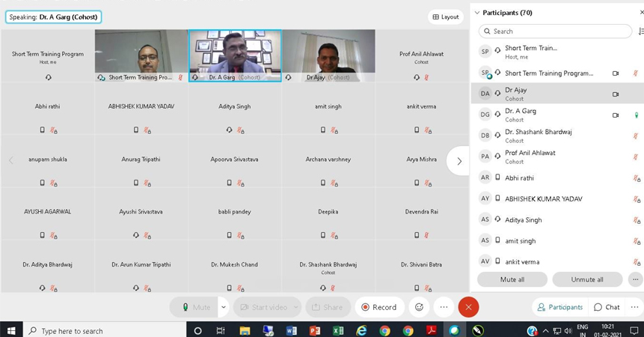Toggle the Mute microphone button
Screen dimensions: 644x337
click(194, 307)
